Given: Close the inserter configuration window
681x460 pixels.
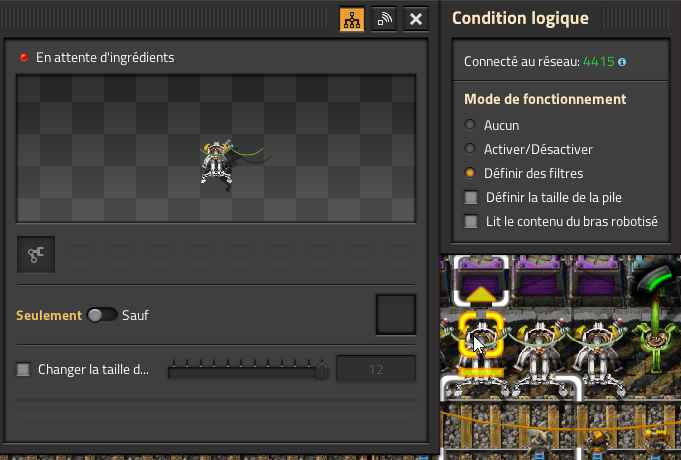Looking at the screenshot, I should 416,19.
